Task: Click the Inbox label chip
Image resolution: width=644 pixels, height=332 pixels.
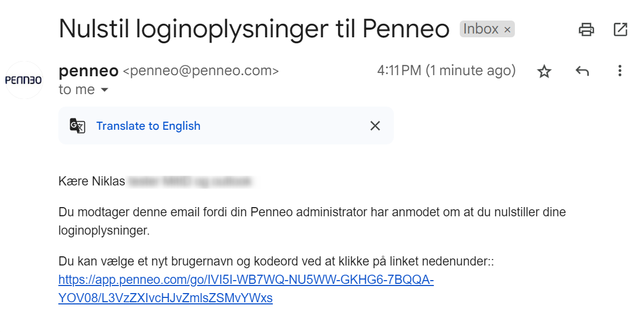Action: [x=487, y=29]
